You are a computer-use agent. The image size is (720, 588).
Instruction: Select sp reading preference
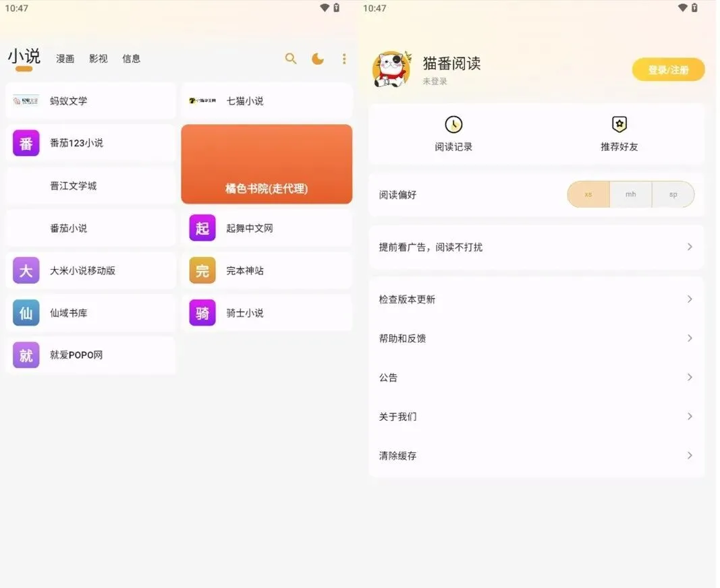[x=673, y=195]
